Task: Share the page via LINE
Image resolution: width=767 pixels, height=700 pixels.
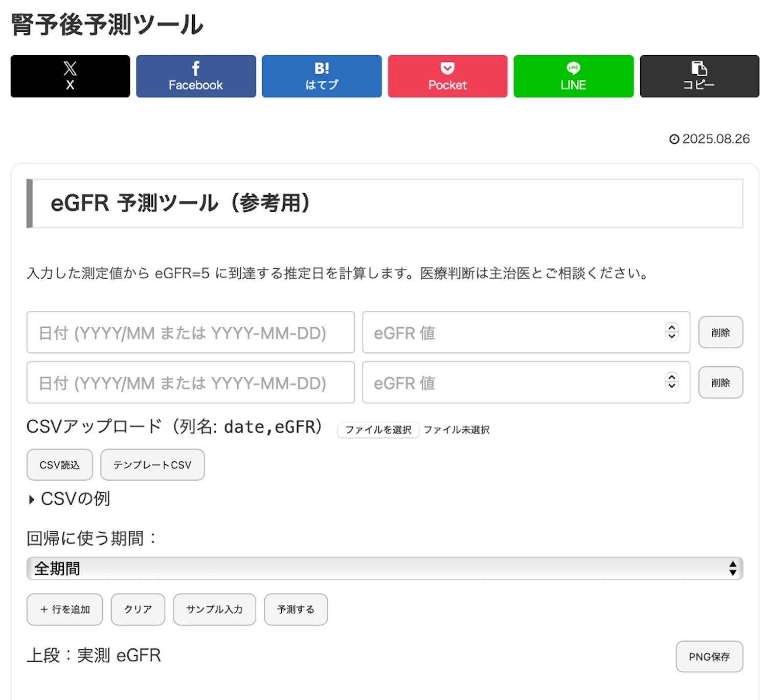Action: click(573, 76)
